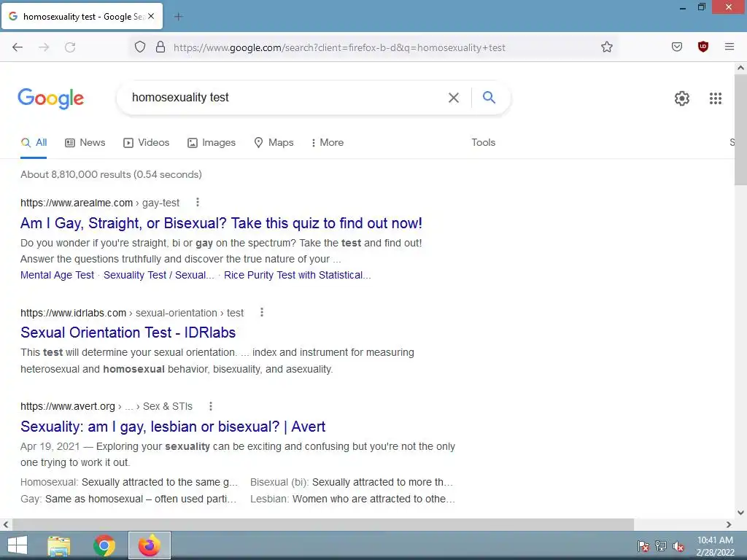Screen dimensions: 747x560
Task: Open options dots beside idrlabs.com result
Action: pos(262,312)
